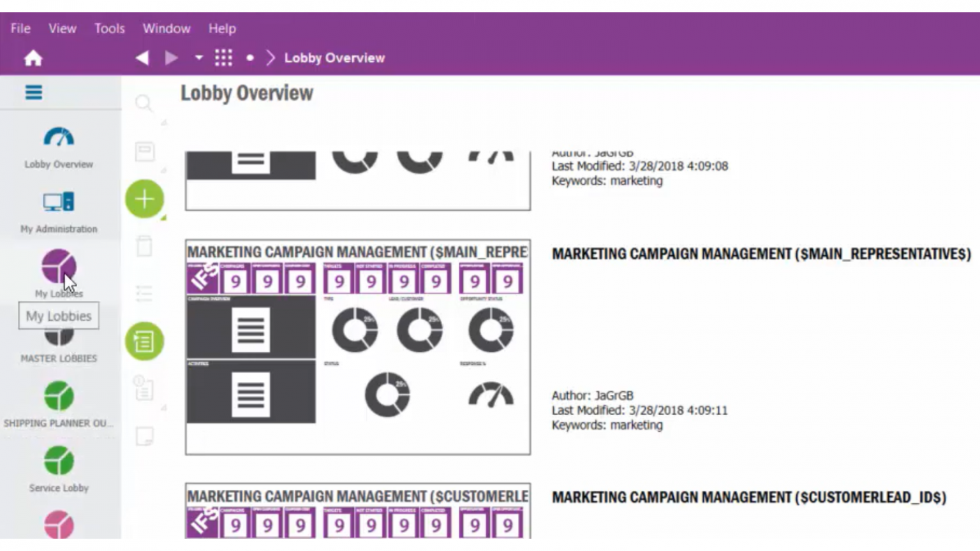Open the Service Lobby icon in the sidebar
Viewport: 980px width, 551px height.
pos(58,461)
